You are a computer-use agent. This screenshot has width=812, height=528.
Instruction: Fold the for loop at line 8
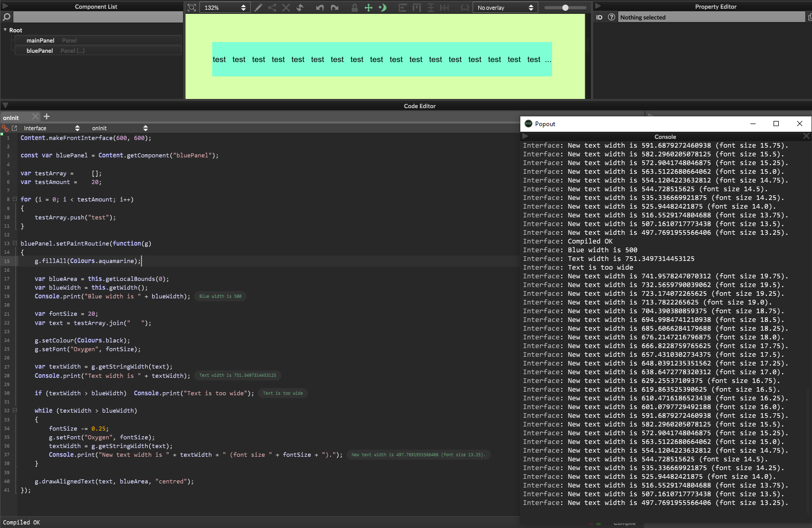pyautogui.click(x=15, y=199)
